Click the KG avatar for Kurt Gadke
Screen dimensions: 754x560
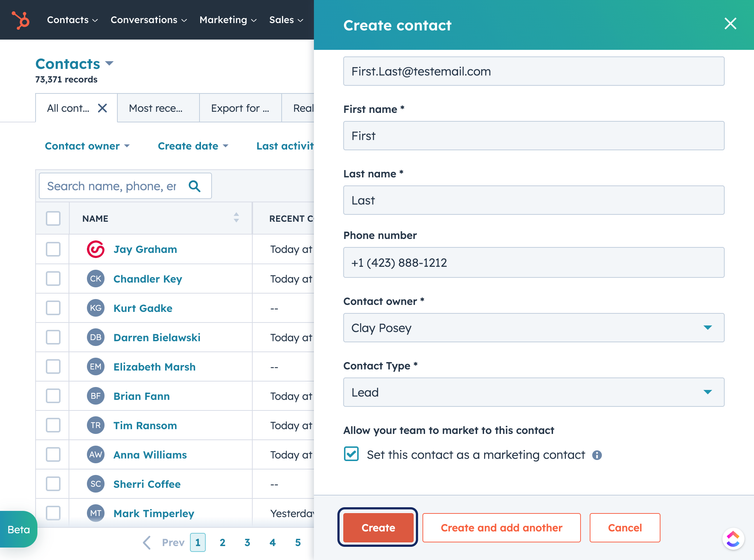[x=96, y=308]
